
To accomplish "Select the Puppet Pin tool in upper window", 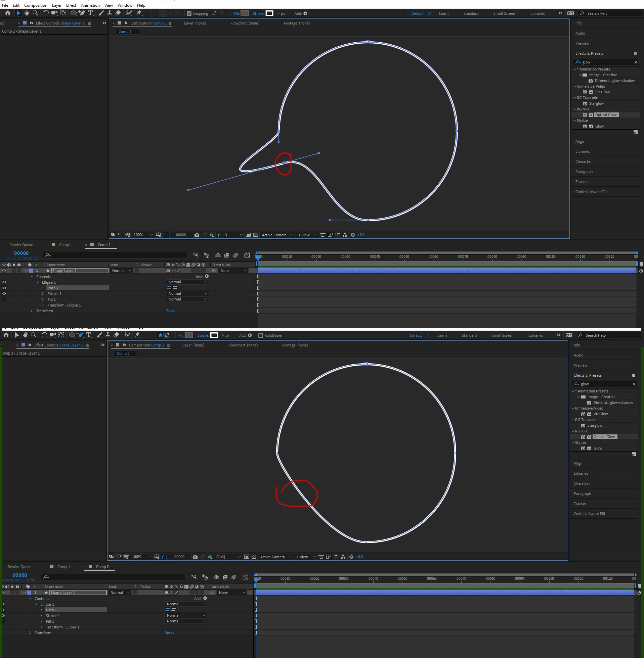I will click(x=139, y=13).
